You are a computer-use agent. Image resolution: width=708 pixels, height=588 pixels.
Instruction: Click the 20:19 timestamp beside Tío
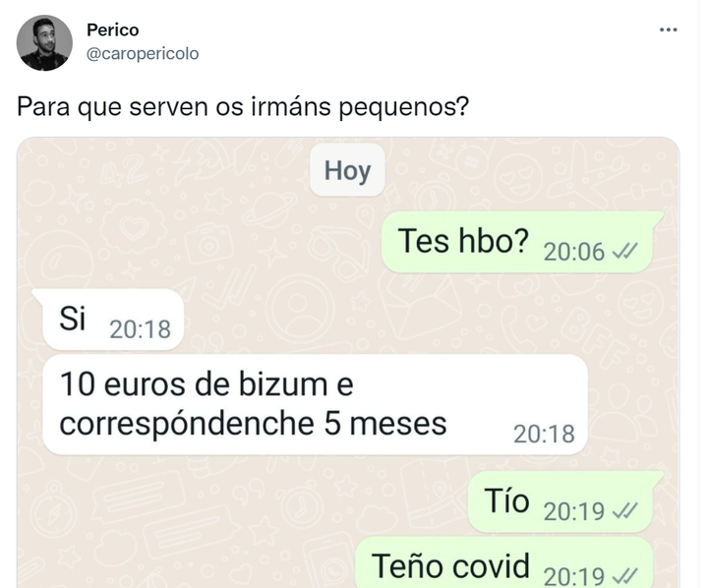[x=573, y=511]
